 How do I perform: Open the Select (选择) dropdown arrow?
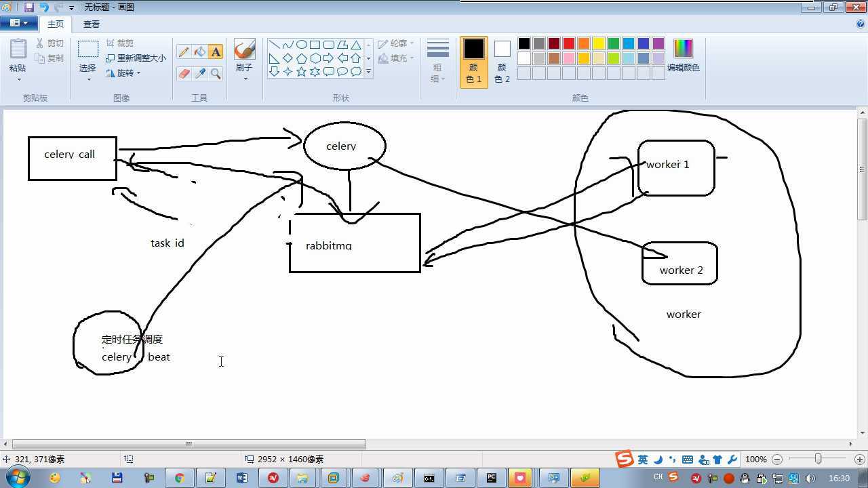(88, 79)
